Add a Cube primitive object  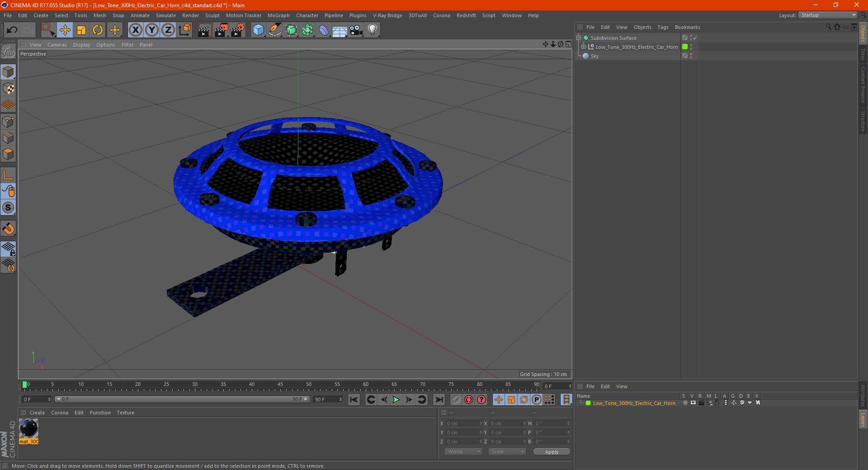[258, 30]
